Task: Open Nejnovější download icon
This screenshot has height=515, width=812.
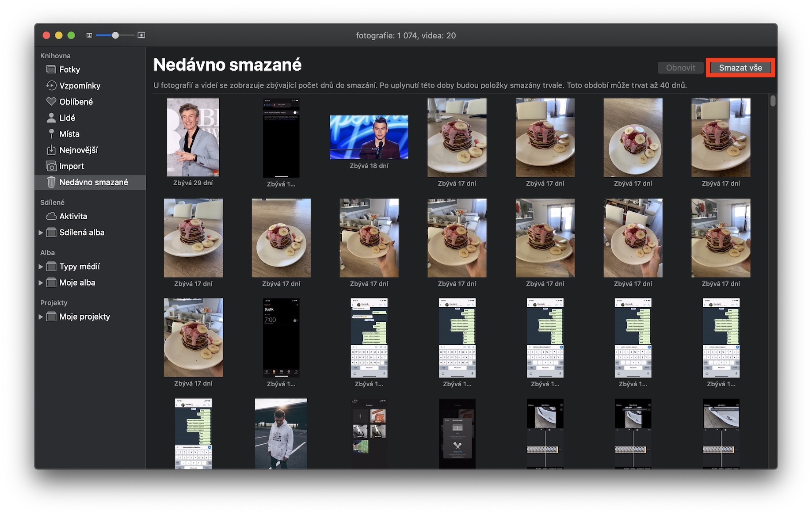Action: pos(51,150)
